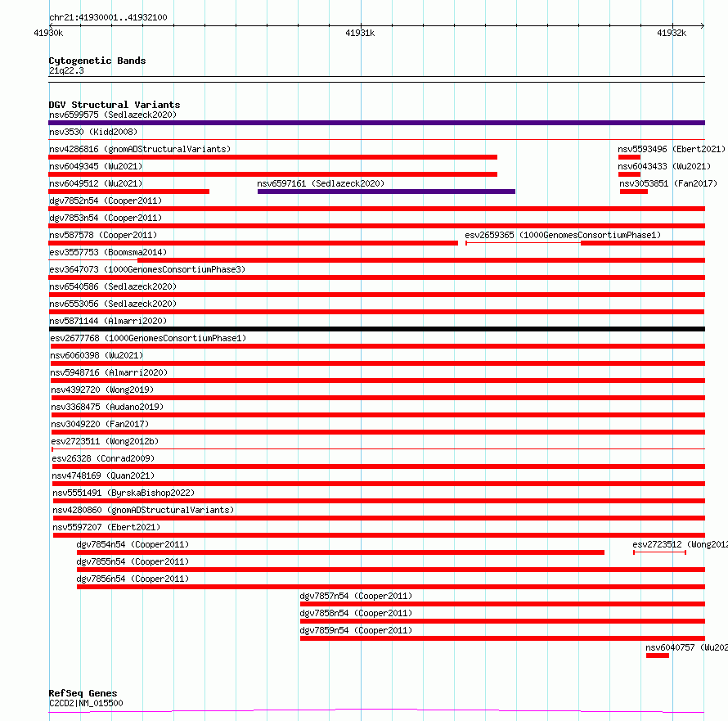Image resolution: width=728 pixels, height=721 pixels.
Task: Click the 41930k ruler tick label
Action: coord(48,33)
